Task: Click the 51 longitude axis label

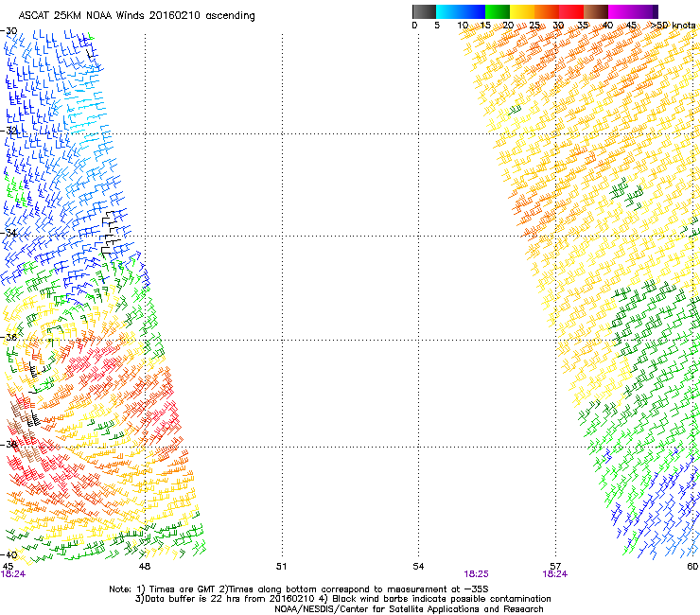Action: [281, 567]
